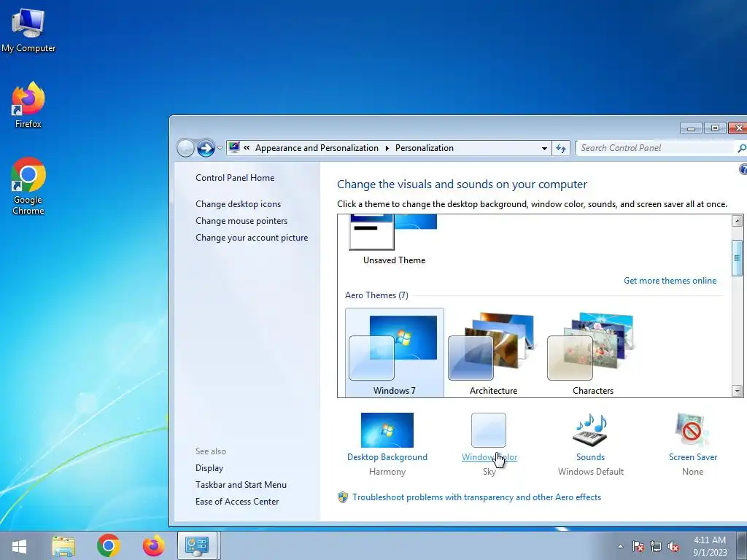Select the Characters theme

pos(592,353)
